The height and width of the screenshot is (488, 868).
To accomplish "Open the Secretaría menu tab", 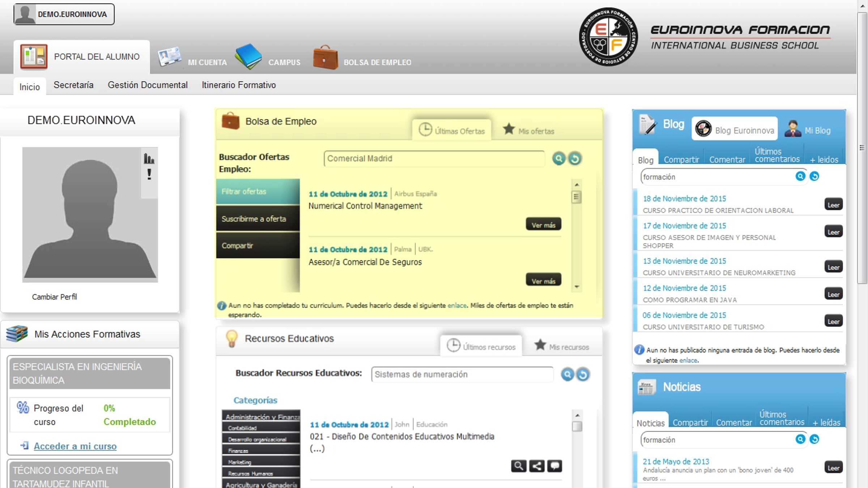I will coord(73,85).
